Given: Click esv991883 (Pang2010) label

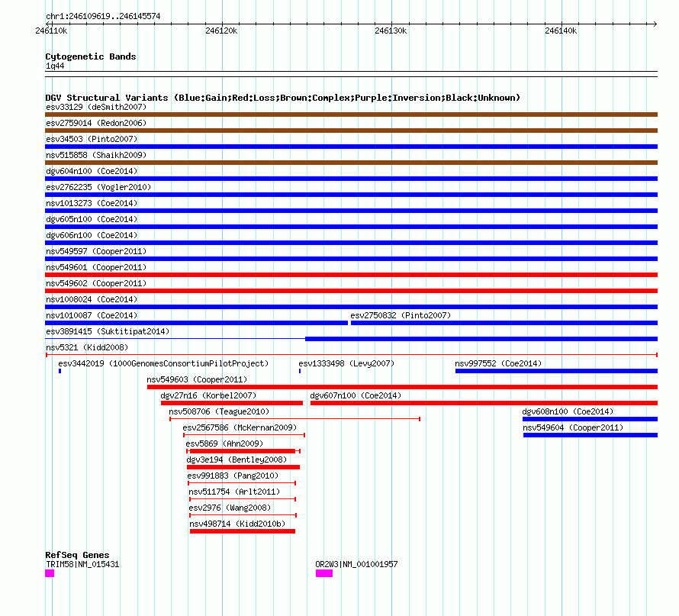Looking at the screenshot, I should pos(233,476).
